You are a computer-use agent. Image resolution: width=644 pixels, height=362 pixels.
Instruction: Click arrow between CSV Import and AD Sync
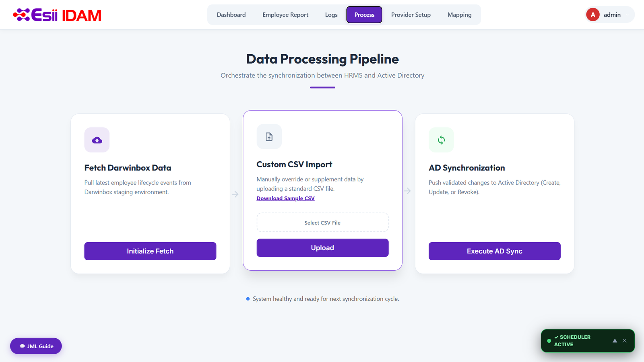point(407,191)
